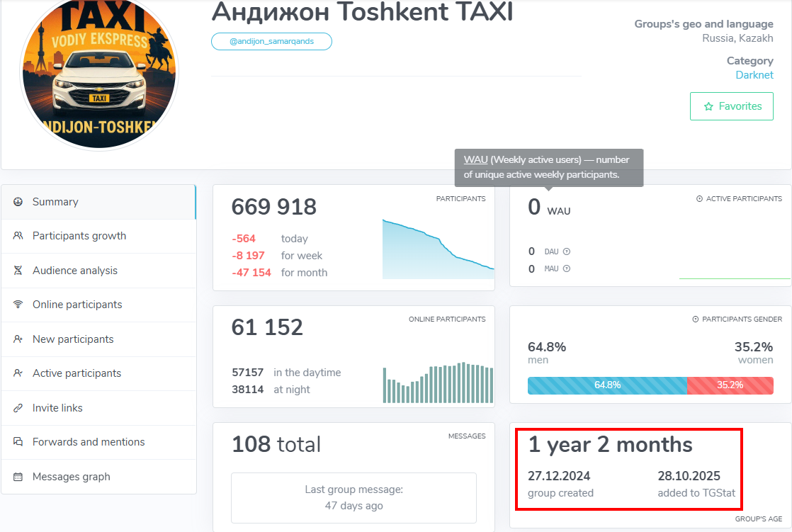Image resolution: width=792 pixels, height=532 pixels.
Task: Open the @andijon_samarqands username link
Action: [x=271, y=41]
